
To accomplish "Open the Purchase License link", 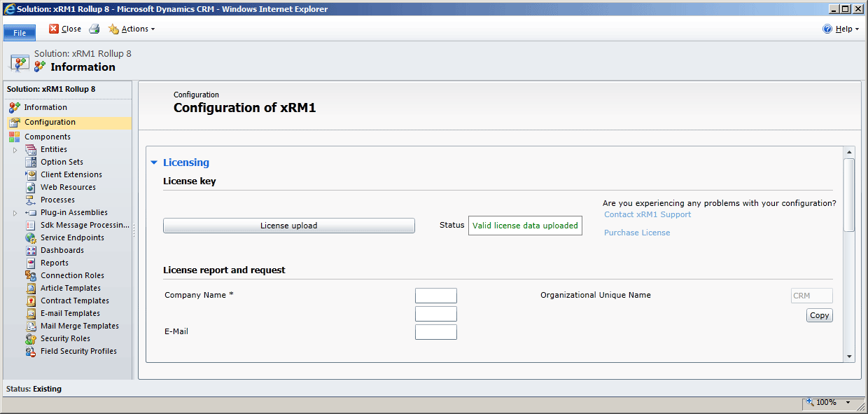I will 637,233.
